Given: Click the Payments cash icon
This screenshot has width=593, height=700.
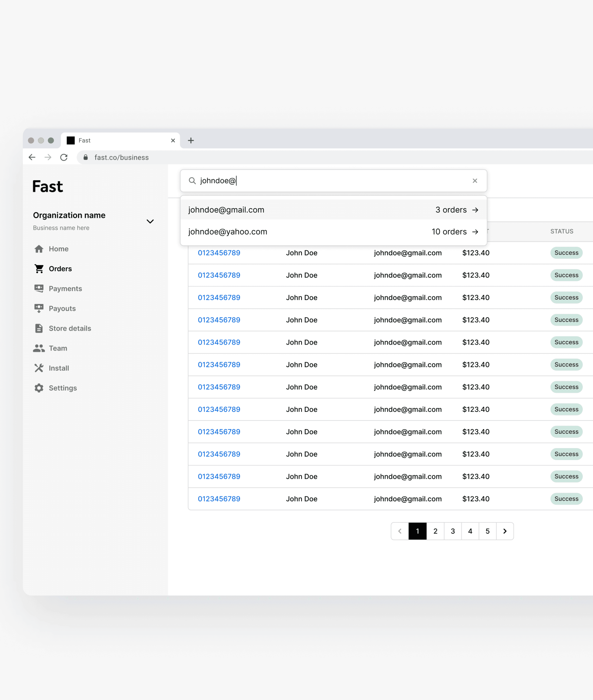Looking at the screenshot, I should tap(39, 289).
